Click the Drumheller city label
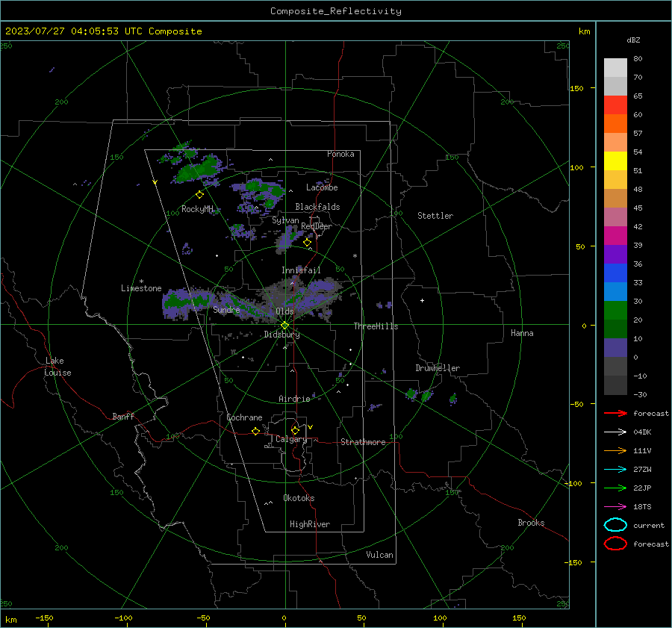Image resolution: width=672 pixels, height=628 pixels. pyautogui.click(x=438, y=368)
